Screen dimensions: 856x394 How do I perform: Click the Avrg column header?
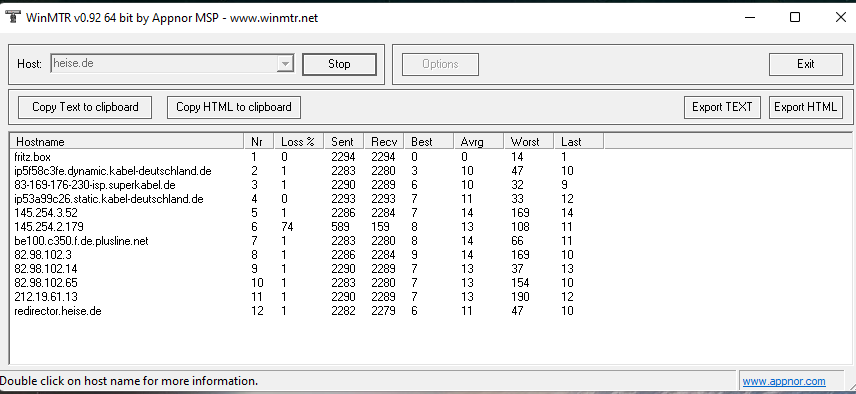click(479, 141)
